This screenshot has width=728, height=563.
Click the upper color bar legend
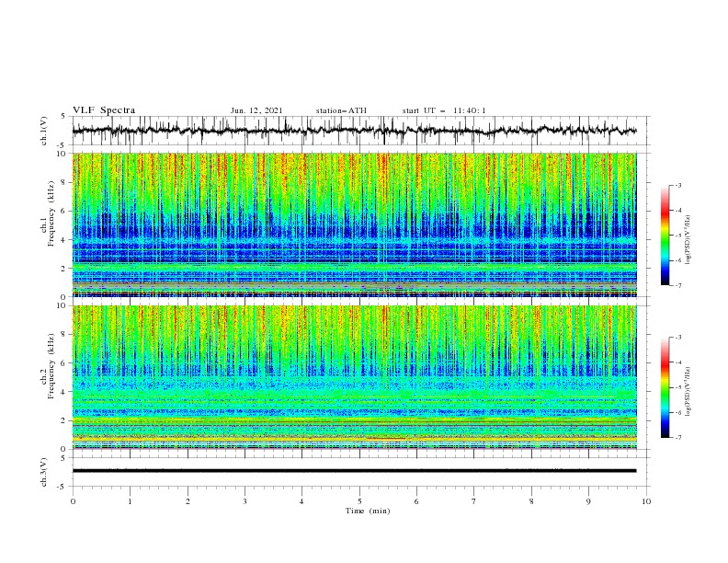click(x=665, y=236)
